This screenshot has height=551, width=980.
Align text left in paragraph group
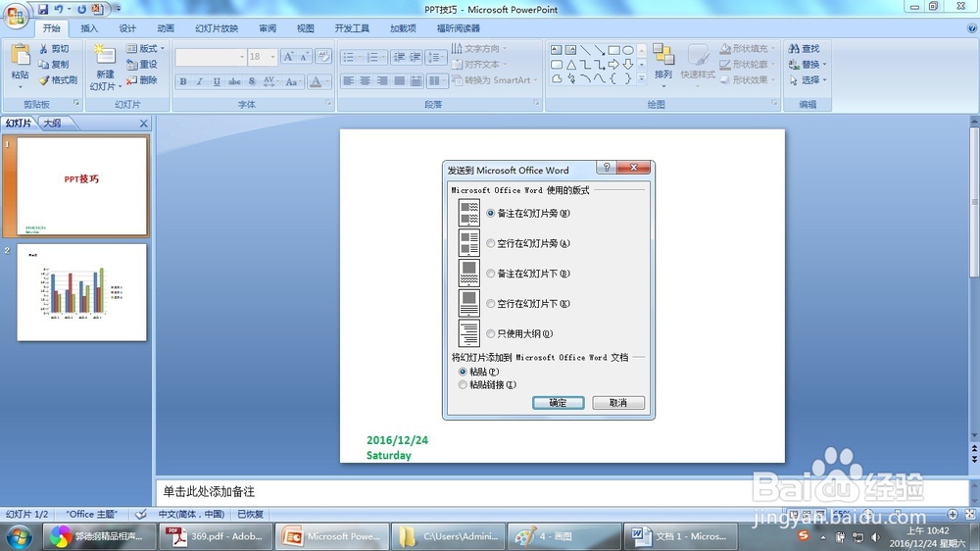348,80
